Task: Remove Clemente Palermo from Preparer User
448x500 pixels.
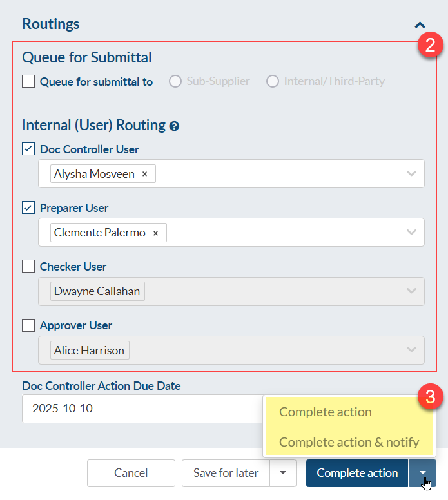Action: pyautogui.click(x=155, y=233)
